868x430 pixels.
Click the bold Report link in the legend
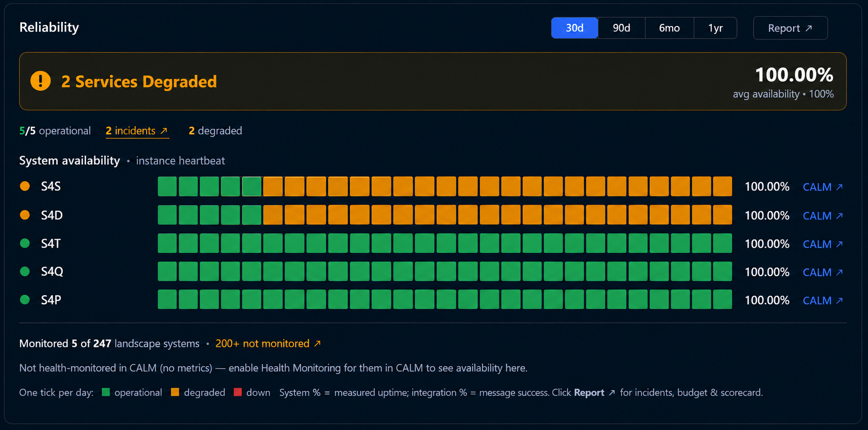pyautogui.click(x=594, y=393)
